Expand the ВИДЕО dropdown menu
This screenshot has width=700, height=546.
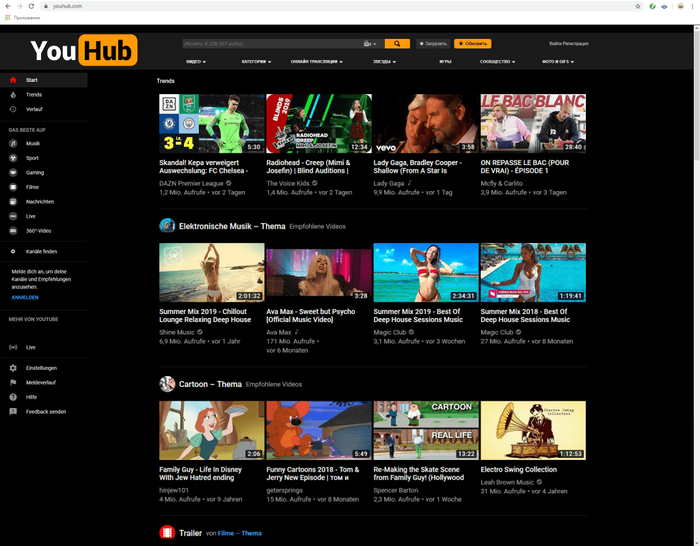(195, 61)
